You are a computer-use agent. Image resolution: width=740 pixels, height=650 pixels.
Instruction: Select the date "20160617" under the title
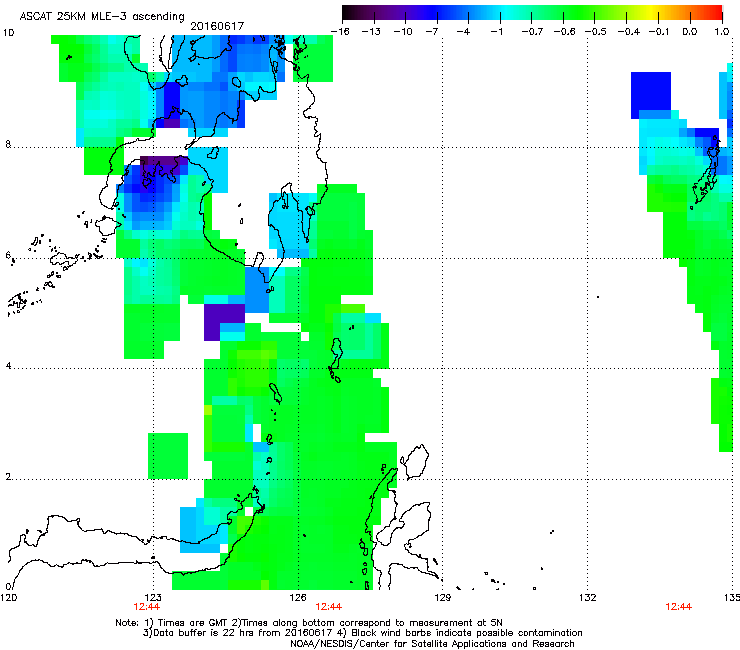click(x=217, y=26)
